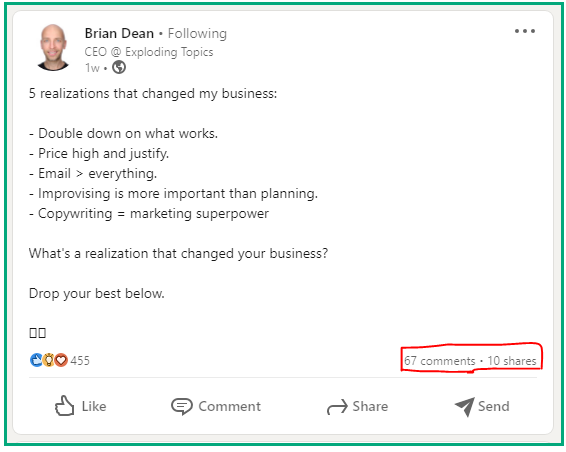Click the speech bubble Comment icon
This screenshot has height=452, width=566.
[x=182, y=407]
